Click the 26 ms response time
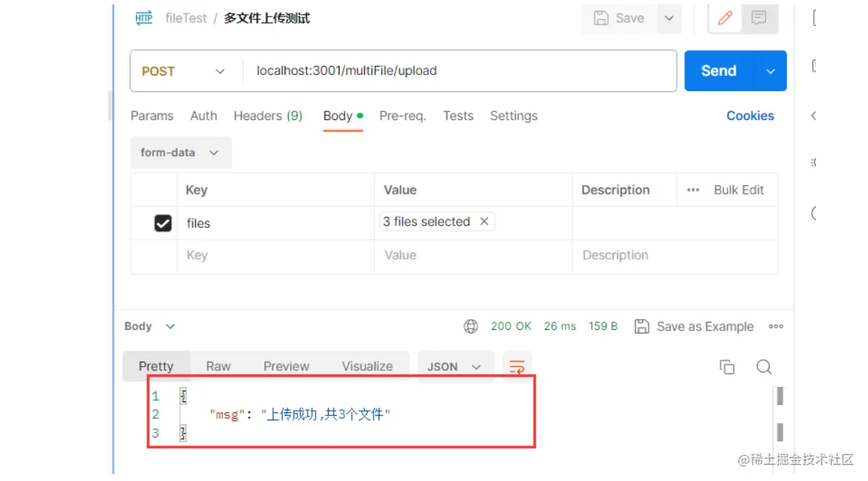Screen dimensions: 868x481 [x=560, y=327]
